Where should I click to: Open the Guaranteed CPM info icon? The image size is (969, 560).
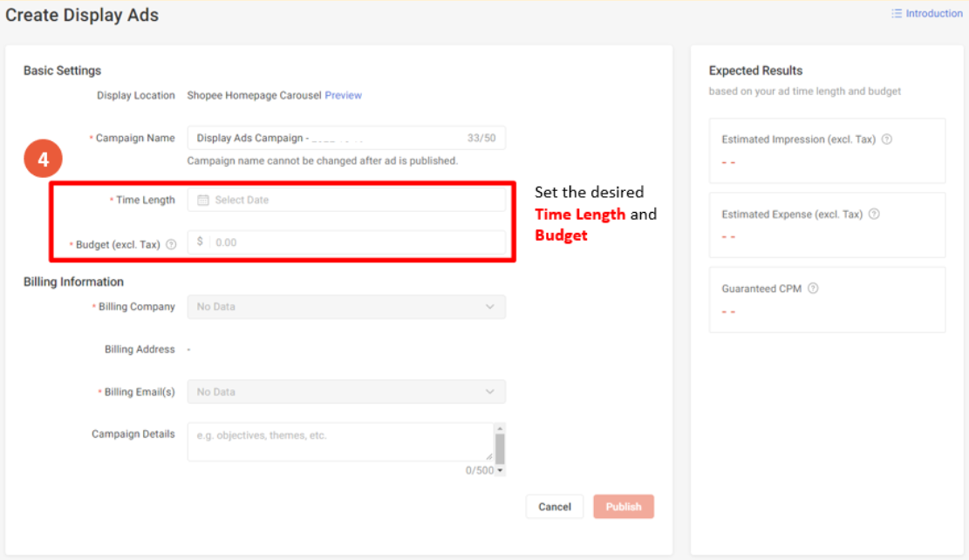click(813, 288)
